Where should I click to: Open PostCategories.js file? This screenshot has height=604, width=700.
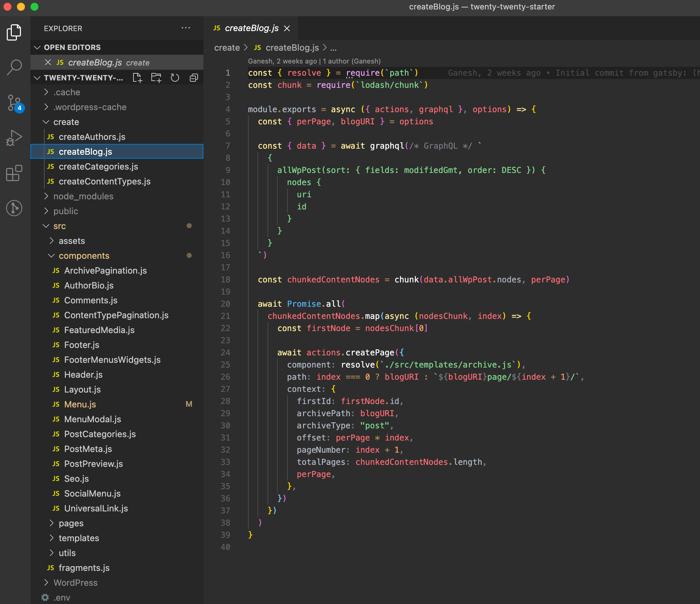point(117,434)
